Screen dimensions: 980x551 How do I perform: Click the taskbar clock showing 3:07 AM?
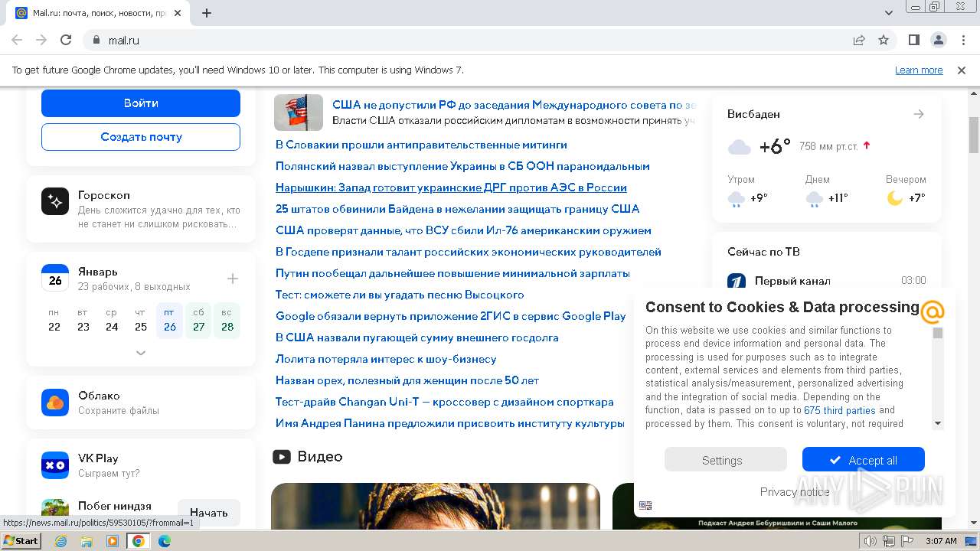point(941,541)
